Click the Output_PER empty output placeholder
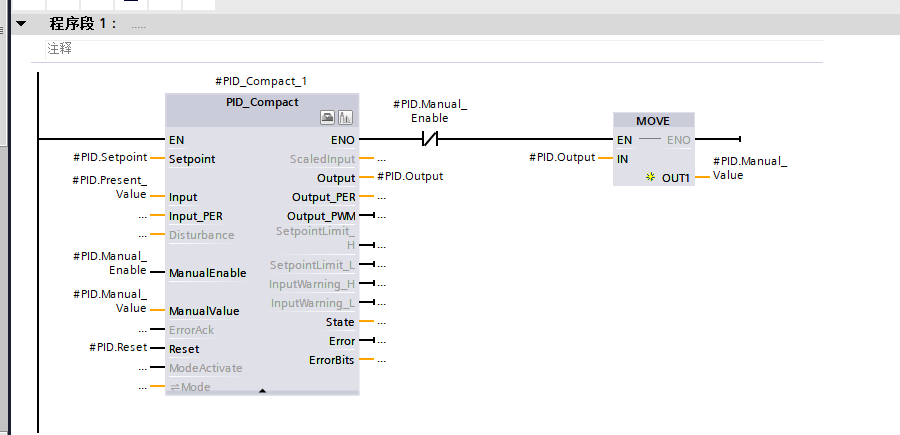The height and width of the screenshot is (435, 900). tap(382, 197)
